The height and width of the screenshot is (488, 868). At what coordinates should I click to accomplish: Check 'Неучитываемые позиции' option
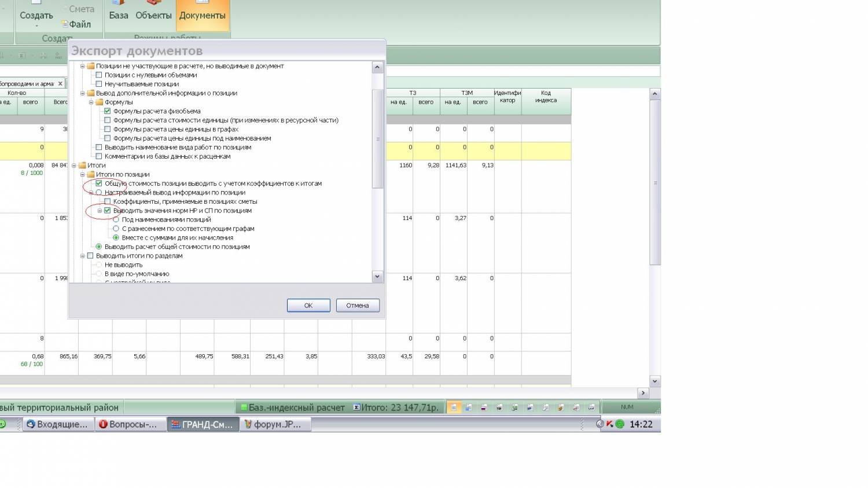coord(99,84)
